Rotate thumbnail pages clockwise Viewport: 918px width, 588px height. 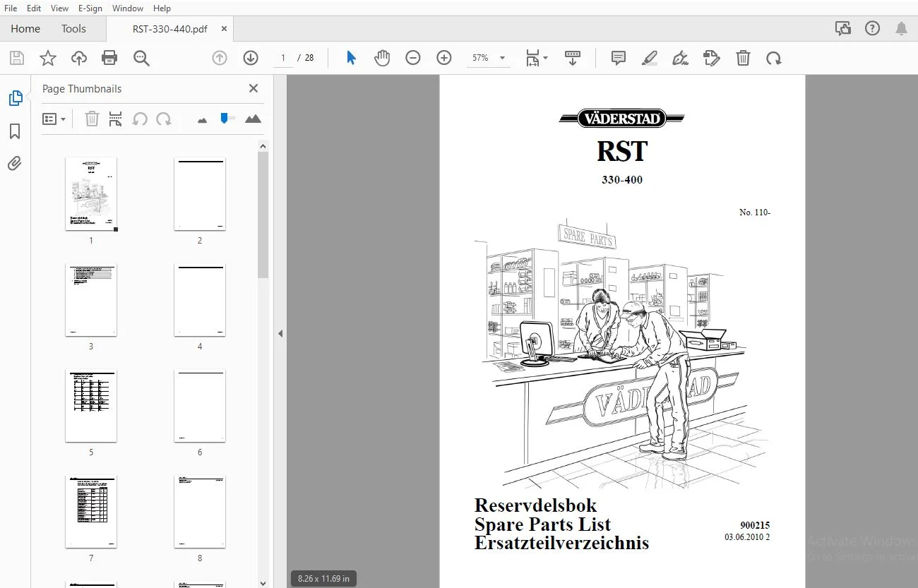pyautogui.click(x=164, y=119)
